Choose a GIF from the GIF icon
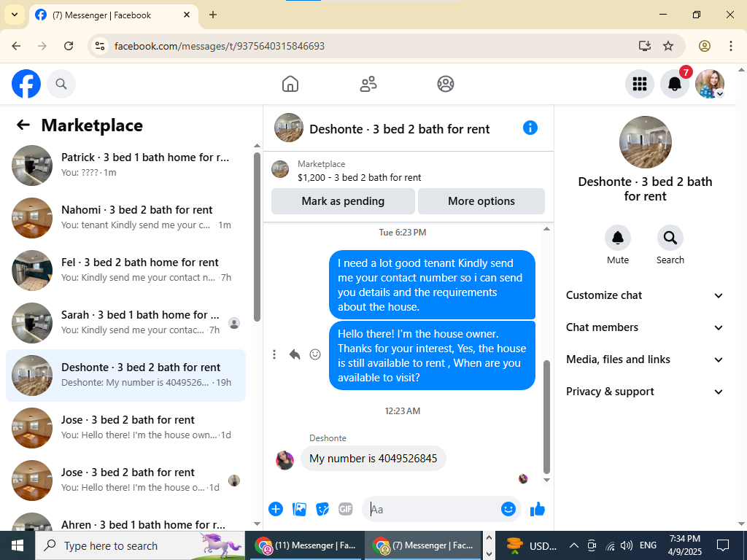The width and height of the screenshot is (747, 560). 345,509
